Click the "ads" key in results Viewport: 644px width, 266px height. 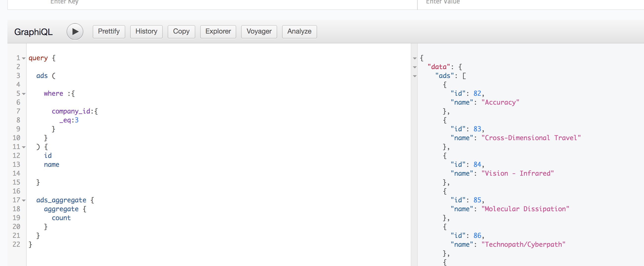tap(445, 76)
